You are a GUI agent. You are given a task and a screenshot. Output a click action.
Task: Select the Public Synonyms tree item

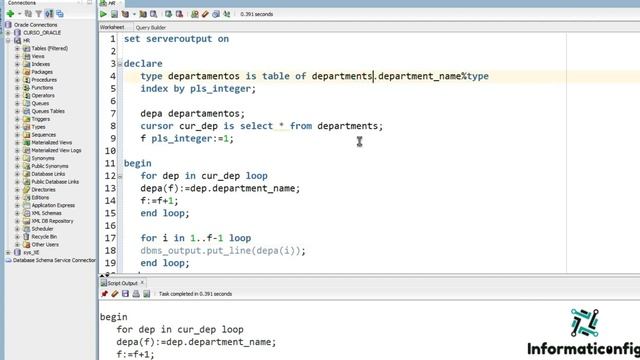(50, 166)
